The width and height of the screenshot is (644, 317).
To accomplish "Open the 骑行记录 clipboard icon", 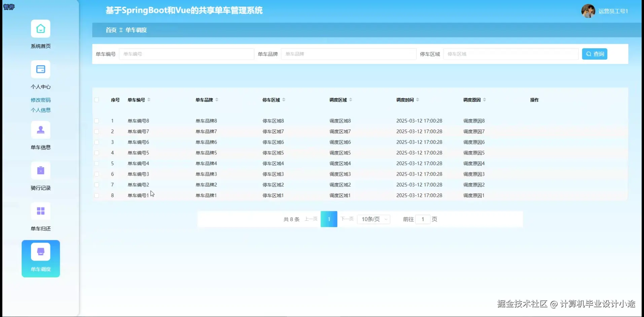I will [x=41, y=171].
